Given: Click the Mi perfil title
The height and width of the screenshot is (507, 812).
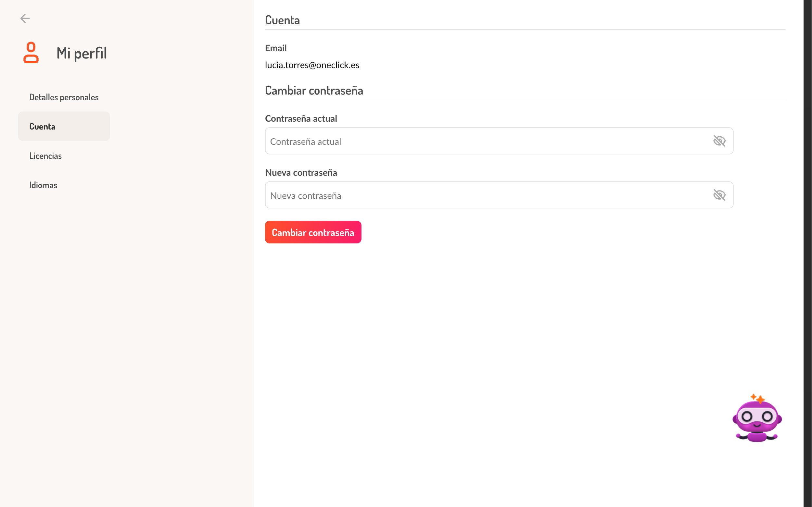Looking at the screenshot, I should tap(82, 53).
